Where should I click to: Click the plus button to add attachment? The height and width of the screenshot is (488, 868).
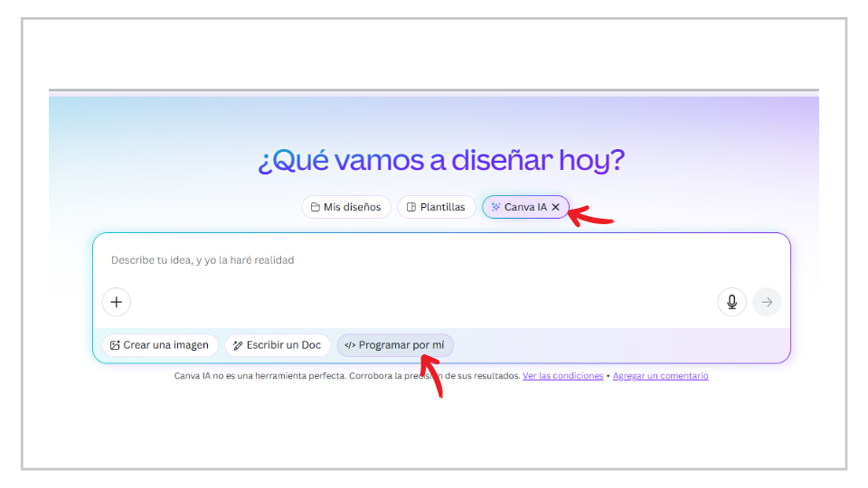pos(117,302)
